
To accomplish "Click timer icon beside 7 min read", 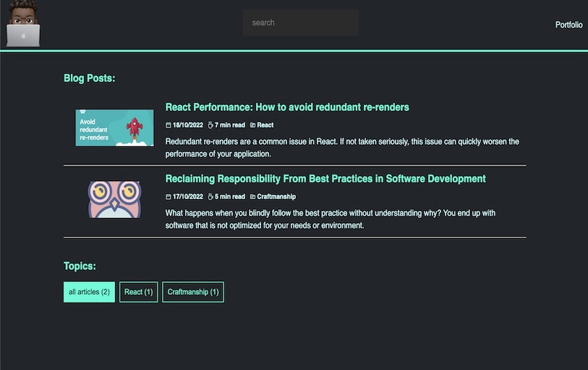I will pyautogui.click(x=210, y=125).
